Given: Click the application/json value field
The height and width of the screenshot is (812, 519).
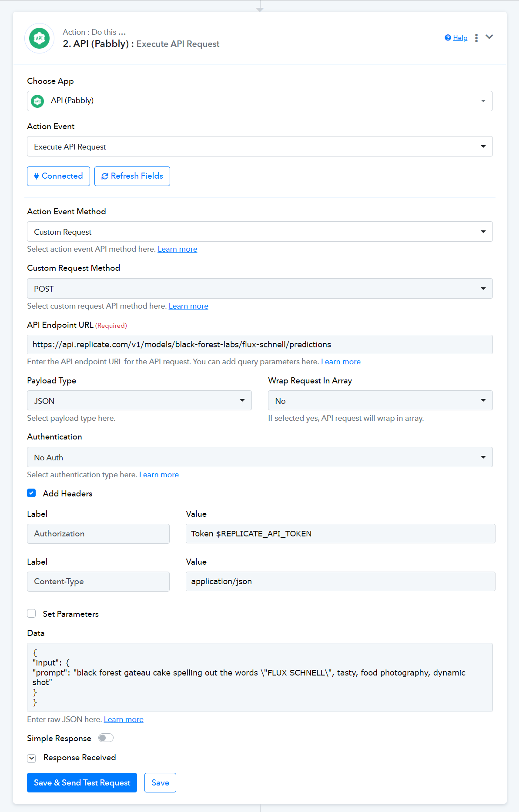Looking at the screenshot, I should [x=340, y=582].
